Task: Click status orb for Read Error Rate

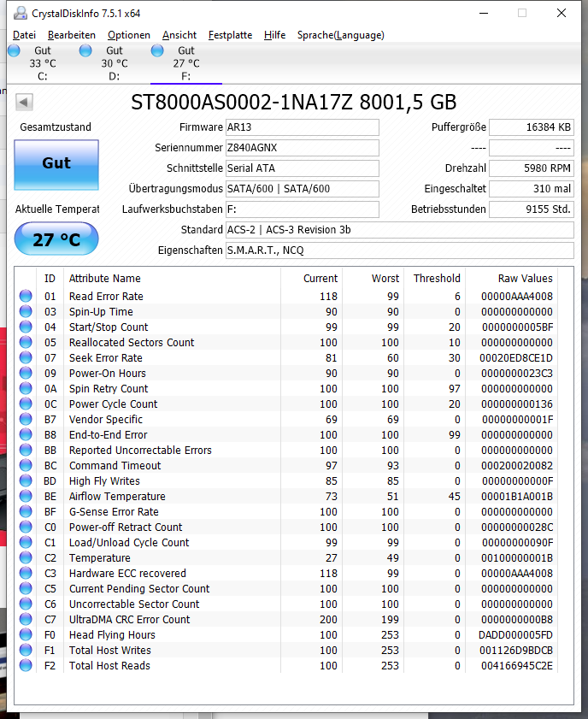Action: pos(26,296)
